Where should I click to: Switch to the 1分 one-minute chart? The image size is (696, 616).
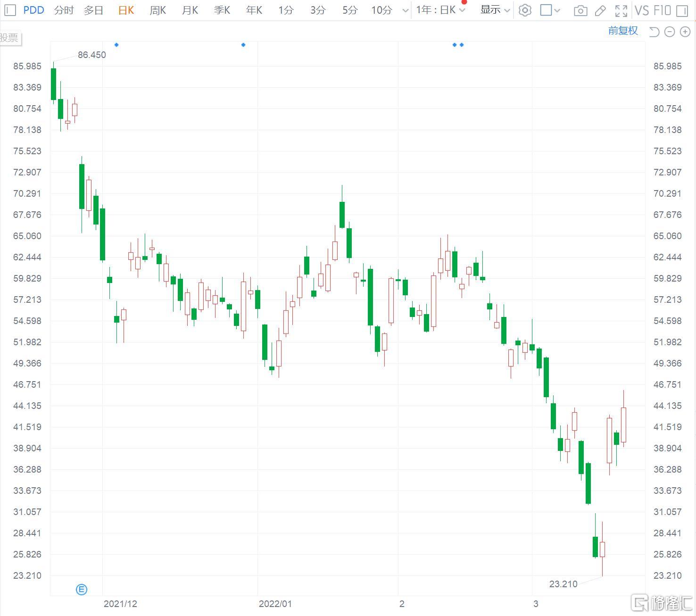point(286,10)
